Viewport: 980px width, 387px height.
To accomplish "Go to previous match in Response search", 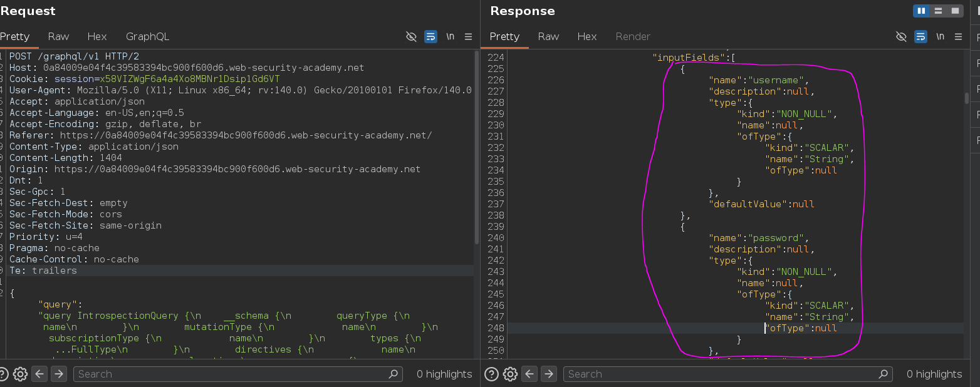I will click(529, 374).
